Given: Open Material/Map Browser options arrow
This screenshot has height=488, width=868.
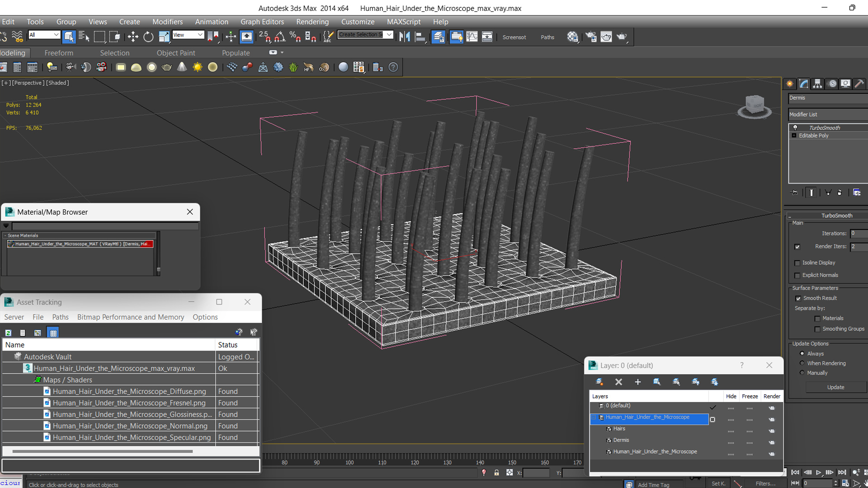Looking at the screenshot, I should 6,225.
